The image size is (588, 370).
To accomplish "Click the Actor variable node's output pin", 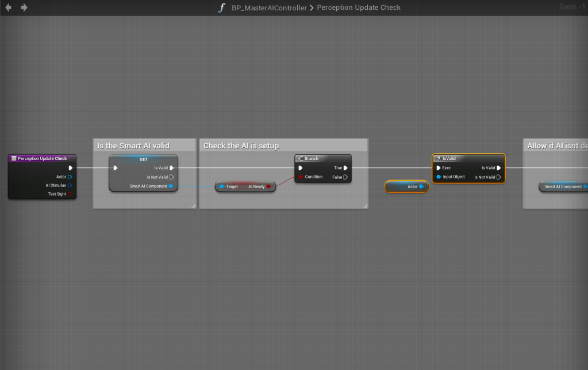I will point(421,186).
